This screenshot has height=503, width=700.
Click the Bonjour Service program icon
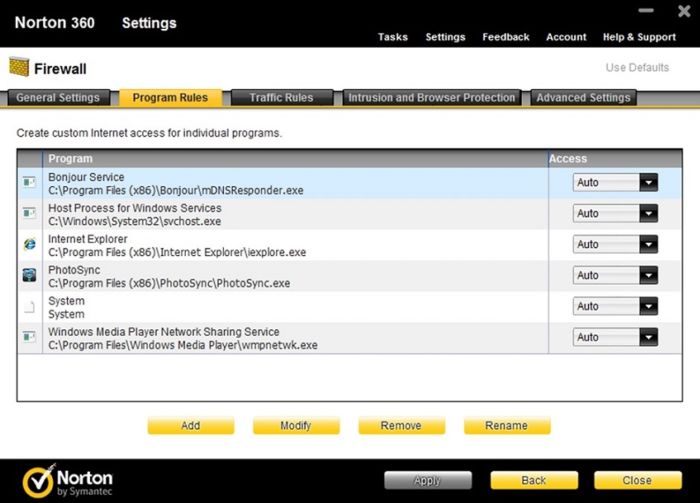point(29,182)
